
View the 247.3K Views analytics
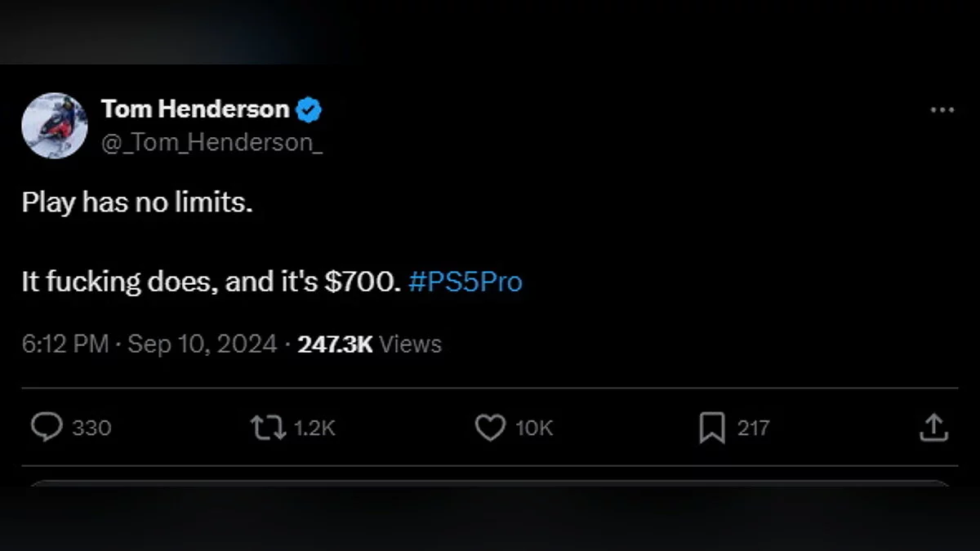370,344
